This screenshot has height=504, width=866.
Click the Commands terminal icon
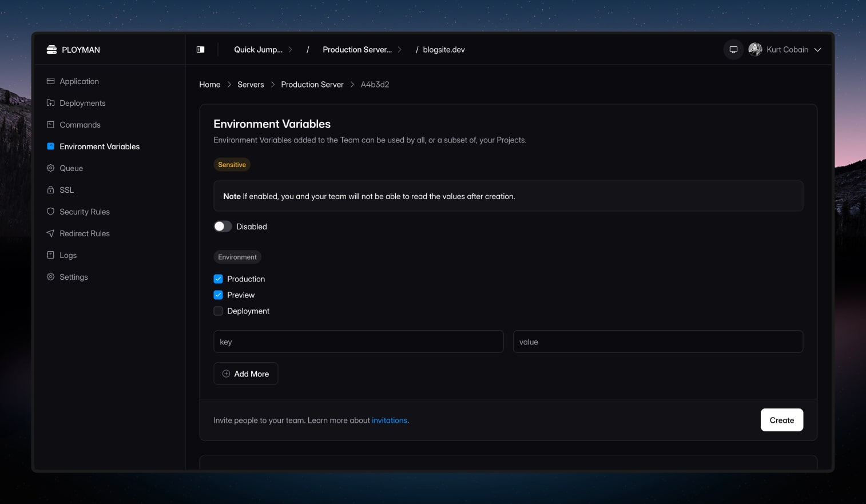(50, 125)
